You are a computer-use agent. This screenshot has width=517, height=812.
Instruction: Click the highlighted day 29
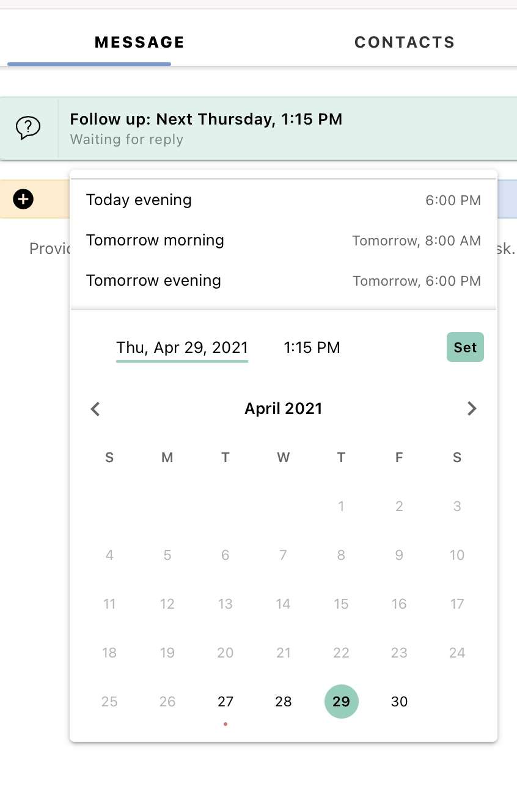[342, 701]
